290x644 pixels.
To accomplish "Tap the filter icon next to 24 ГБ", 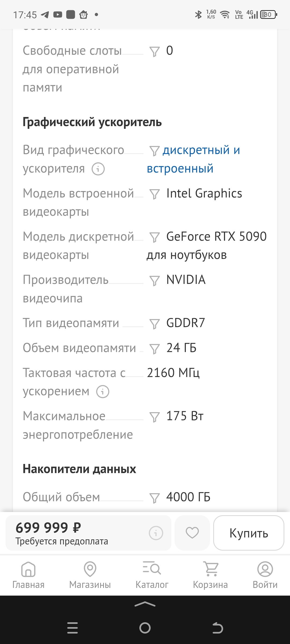I will 154,349.
